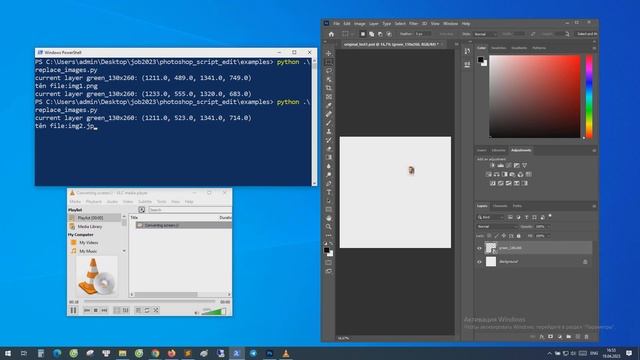Skip to next media in VLC

[104, 310]
